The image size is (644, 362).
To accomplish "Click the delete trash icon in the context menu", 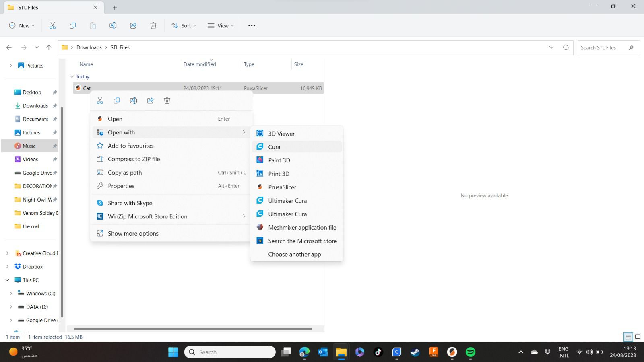I will point(167,101).
